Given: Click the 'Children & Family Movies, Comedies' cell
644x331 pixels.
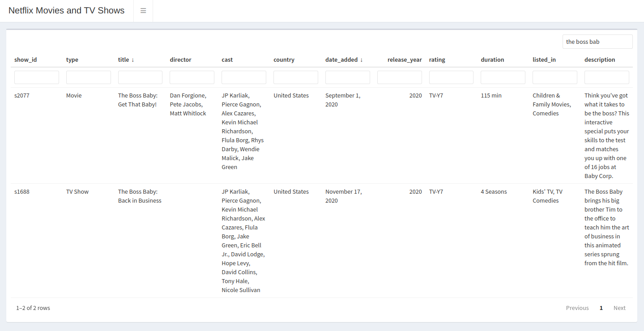Looking at the screenshot, I should [552, 104].
